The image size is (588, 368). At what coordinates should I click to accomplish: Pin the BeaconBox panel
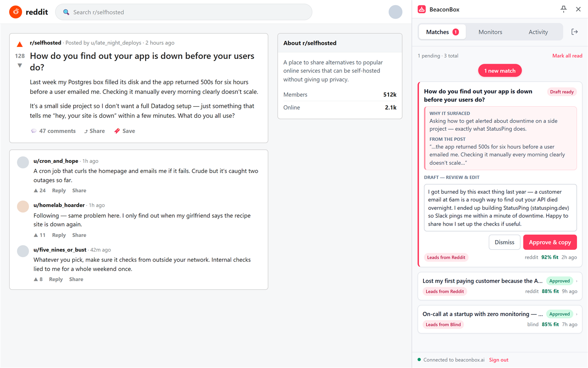coord(564,9)
